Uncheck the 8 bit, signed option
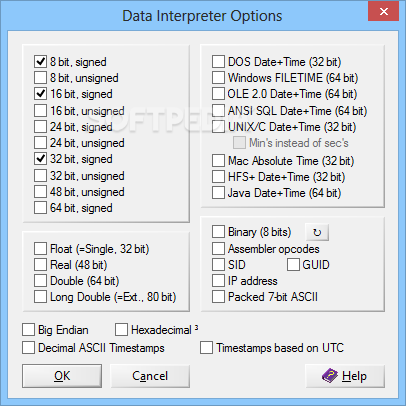The image size is (406, 406). click(40, 62)
